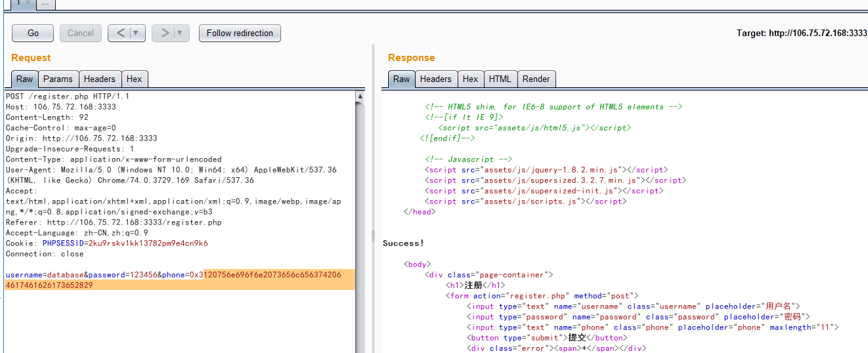Switch to the Response Hex tab
The image size is (868, 353).
click(x=471, y=79)
